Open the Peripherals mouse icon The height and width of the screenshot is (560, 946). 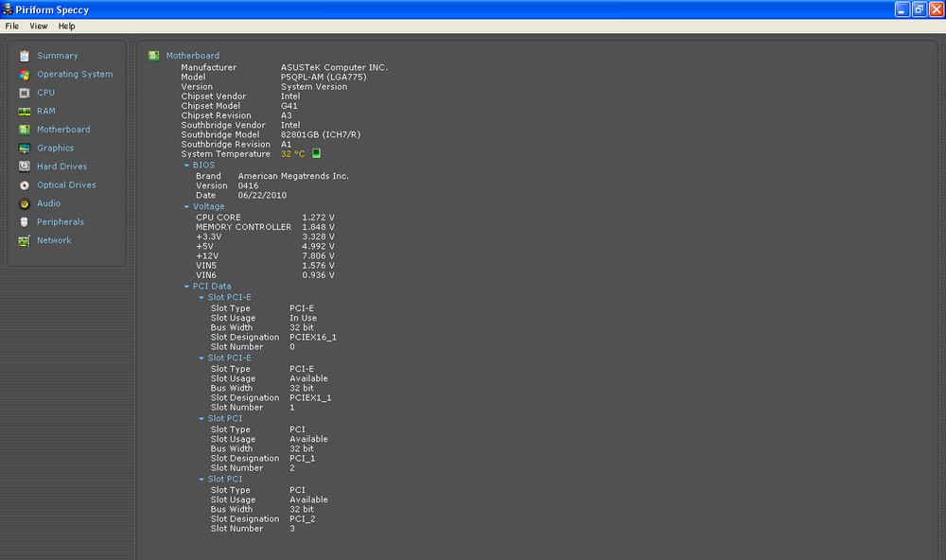click(25, 222)
